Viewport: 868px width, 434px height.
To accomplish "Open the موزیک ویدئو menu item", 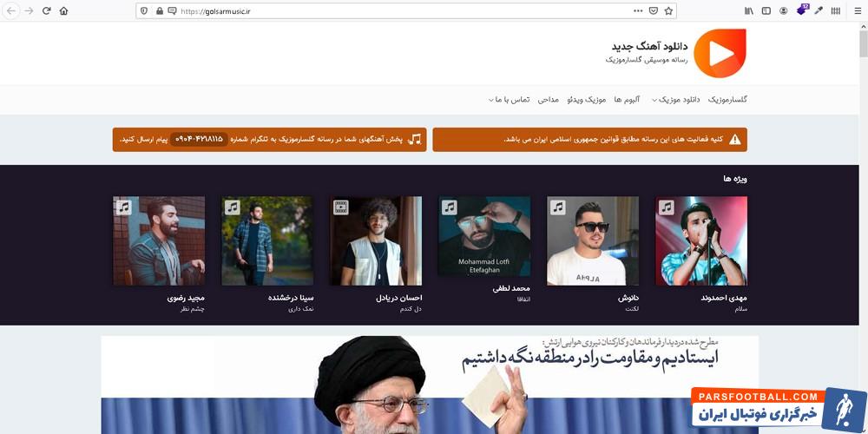I will pos(587,100).
